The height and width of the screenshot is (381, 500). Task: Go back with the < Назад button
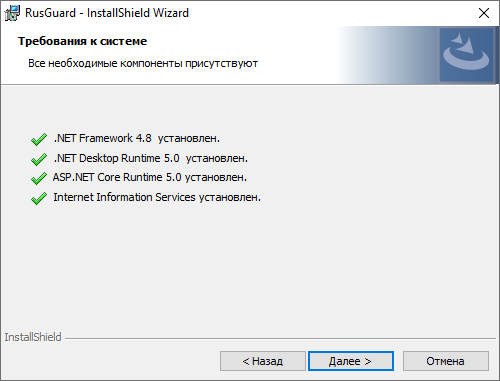click(263, 361)
